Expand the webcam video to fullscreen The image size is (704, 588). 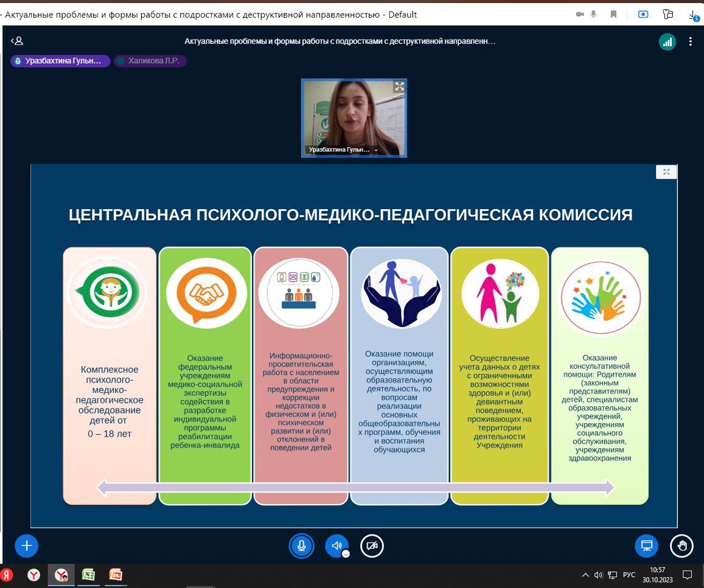coord(399,86)
